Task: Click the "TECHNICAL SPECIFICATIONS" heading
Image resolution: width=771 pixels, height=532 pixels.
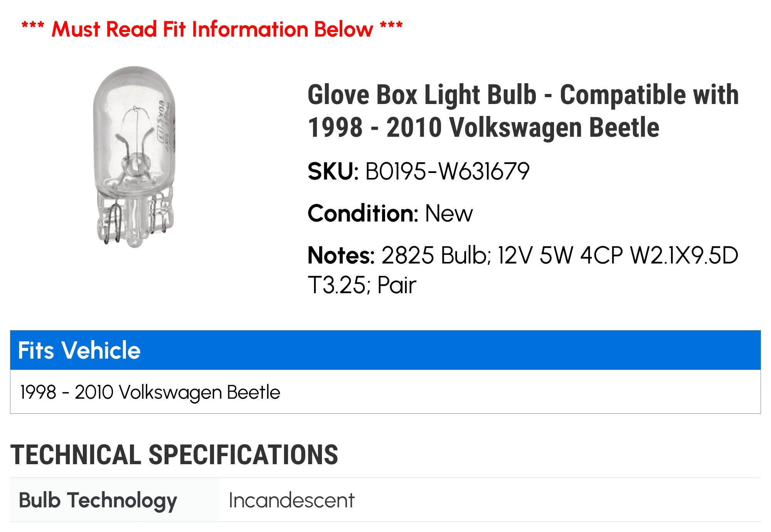Action: 174,455
